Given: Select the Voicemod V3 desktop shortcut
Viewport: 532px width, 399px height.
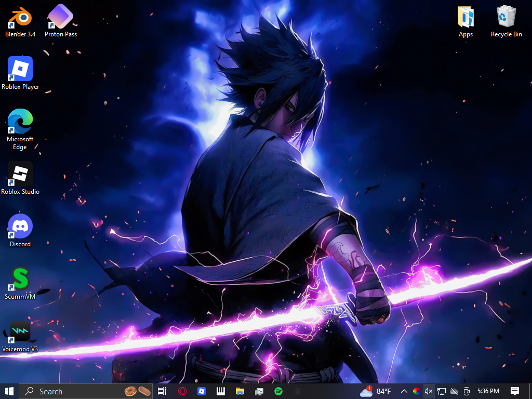Looking at the screenshot, I should pos(20,336).
